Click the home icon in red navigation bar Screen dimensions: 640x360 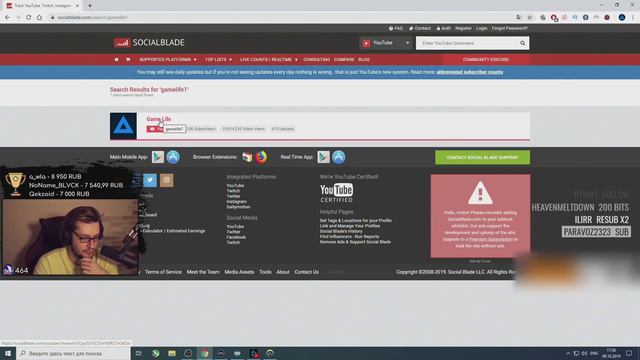[117, 60]
